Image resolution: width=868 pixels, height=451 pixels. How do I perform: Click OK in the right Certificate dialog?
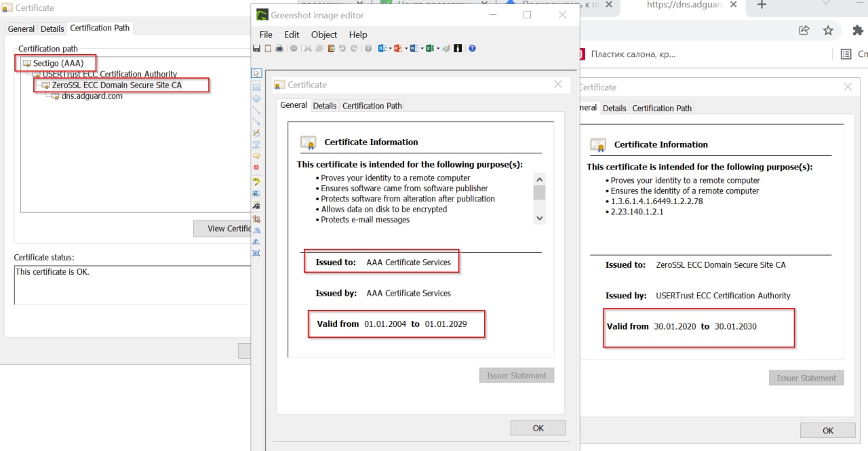(827, 431)
